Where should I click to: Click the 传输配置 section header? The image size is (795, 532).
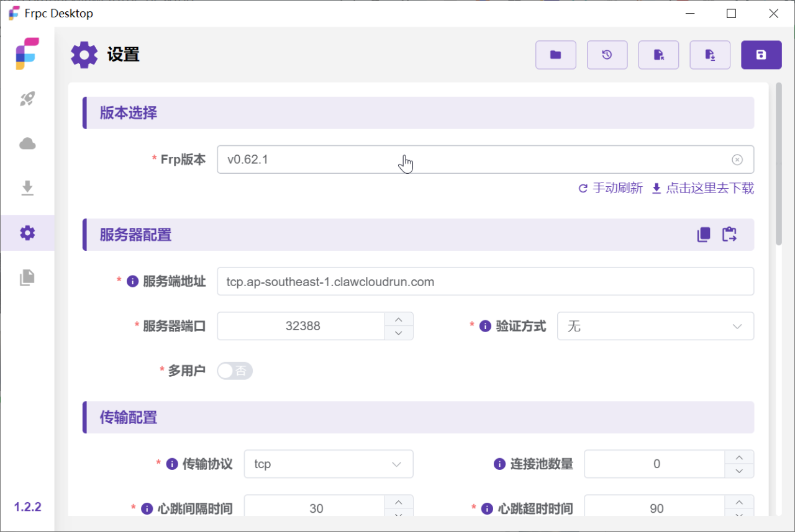pyautogui.click(x=418, y=417)
